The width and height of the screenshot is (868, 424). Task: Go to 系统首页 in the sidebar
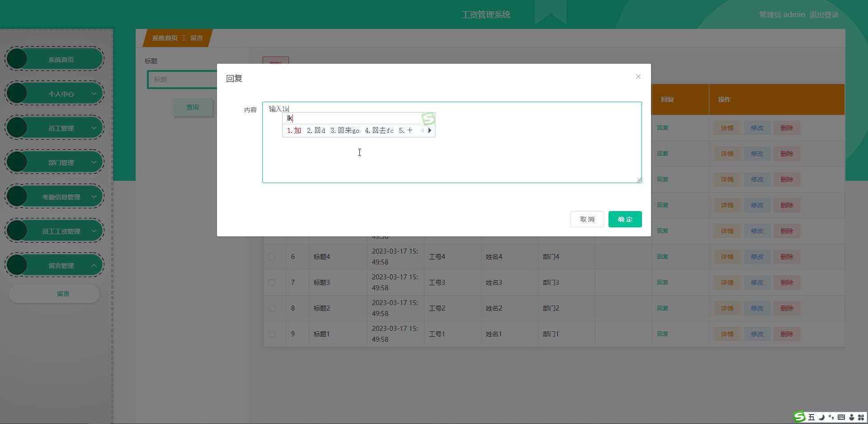coord(54,59)
